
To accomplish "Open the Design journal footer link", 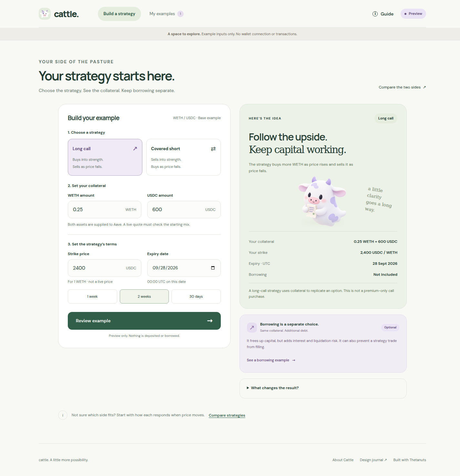I will [373, 460].
